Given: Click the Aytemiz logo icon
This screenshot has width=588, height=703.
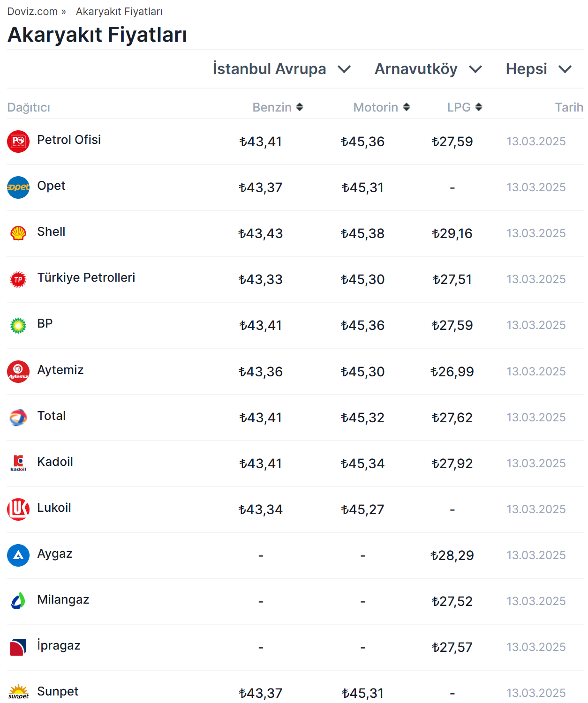Looking at the screenshot, I should (x=18, y=372).
